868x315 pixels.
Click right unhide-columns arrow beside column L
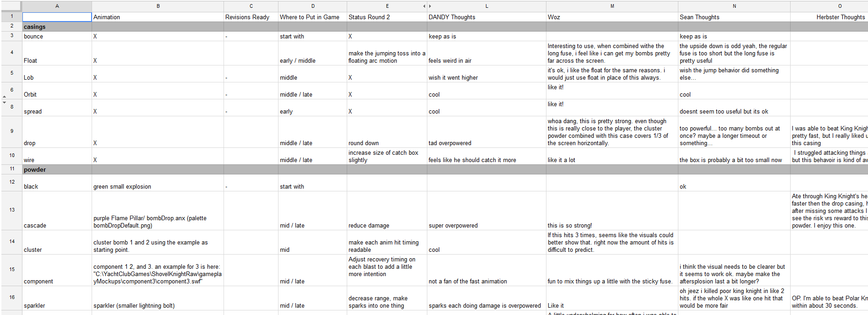click(x=430, y=6)
